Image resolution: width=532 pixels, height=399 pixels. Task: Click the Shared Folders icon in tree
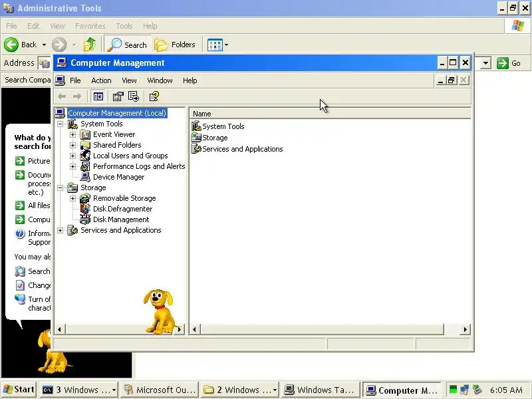tap(85, 145)
